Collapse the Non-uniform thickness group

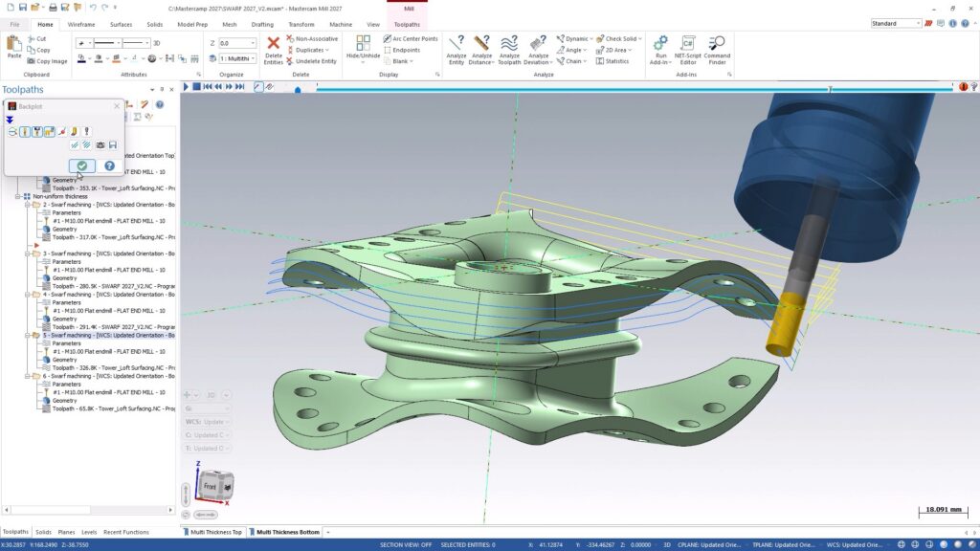click(x=18, y=196)
